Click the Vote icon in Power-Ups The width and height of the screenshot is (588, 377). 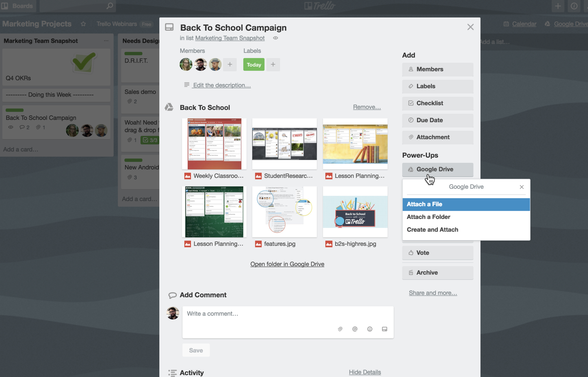(x=410, y=252)
